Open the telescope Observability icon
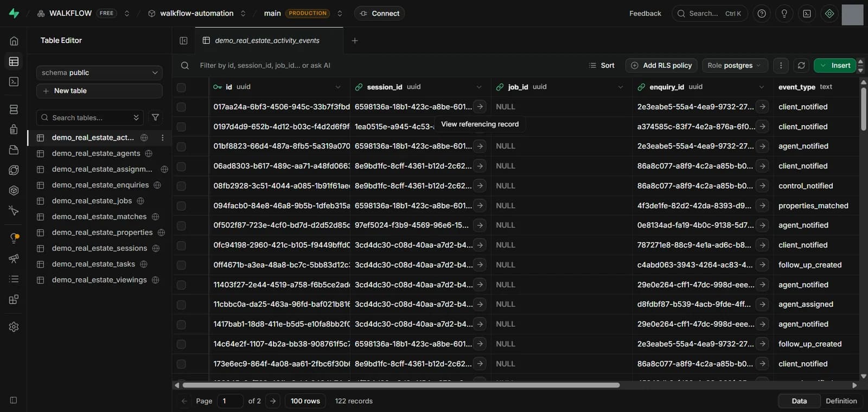Image resolution: width=868 pixels, height=412 pixels. click(x=14, y=259)
